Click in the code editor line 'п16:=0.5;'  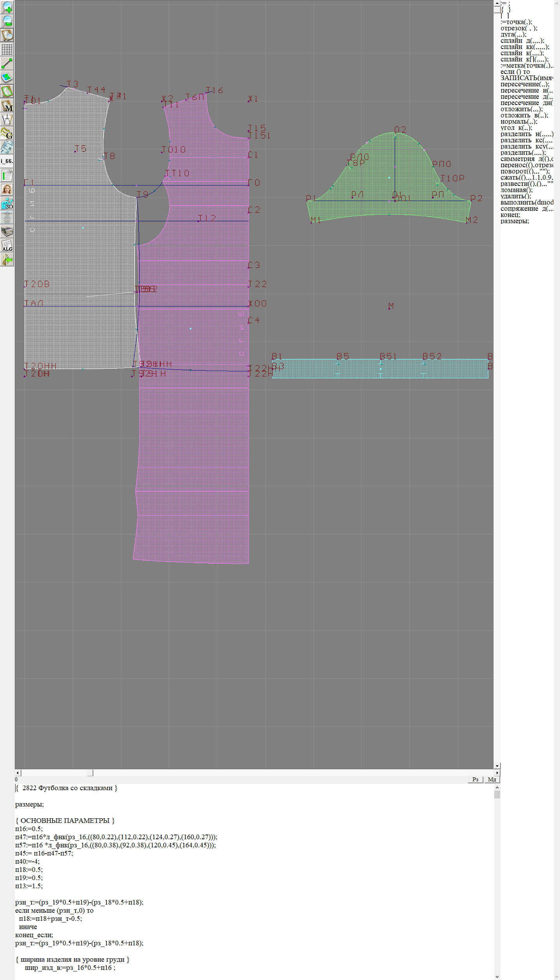29,829
